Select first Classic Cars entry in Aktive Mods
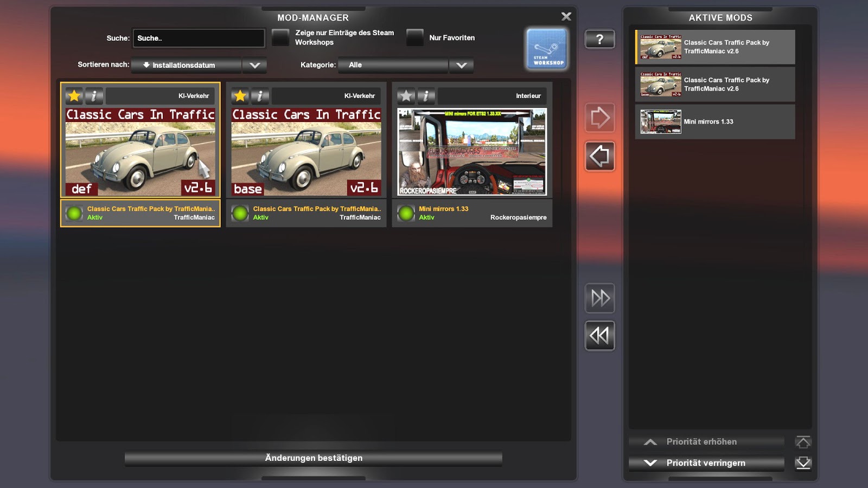The height and width of the screenshot is (488, 868). (715, 47)
